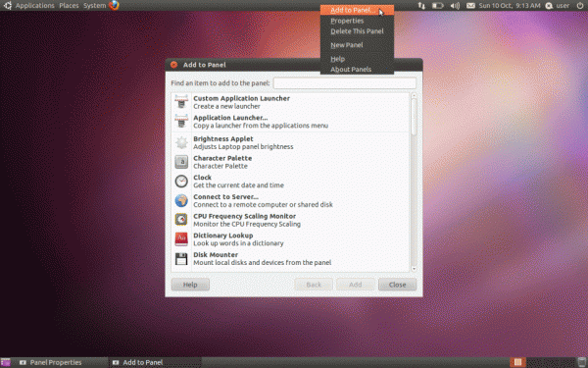Select New Panel from context menu
This screenshot has width=588, height=368.
(x=357, y=45)
